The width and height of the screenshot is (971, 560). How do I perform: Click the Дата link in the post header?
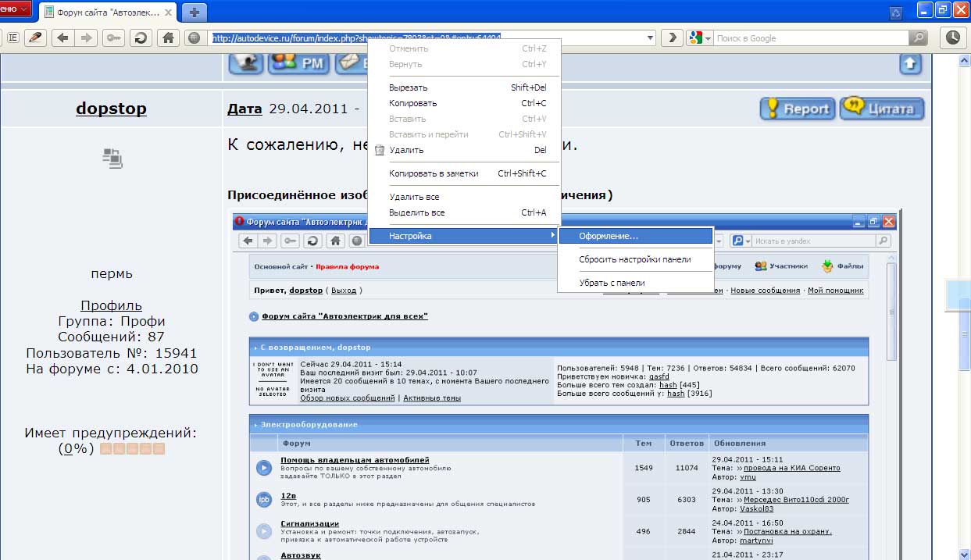pos(245,109)
